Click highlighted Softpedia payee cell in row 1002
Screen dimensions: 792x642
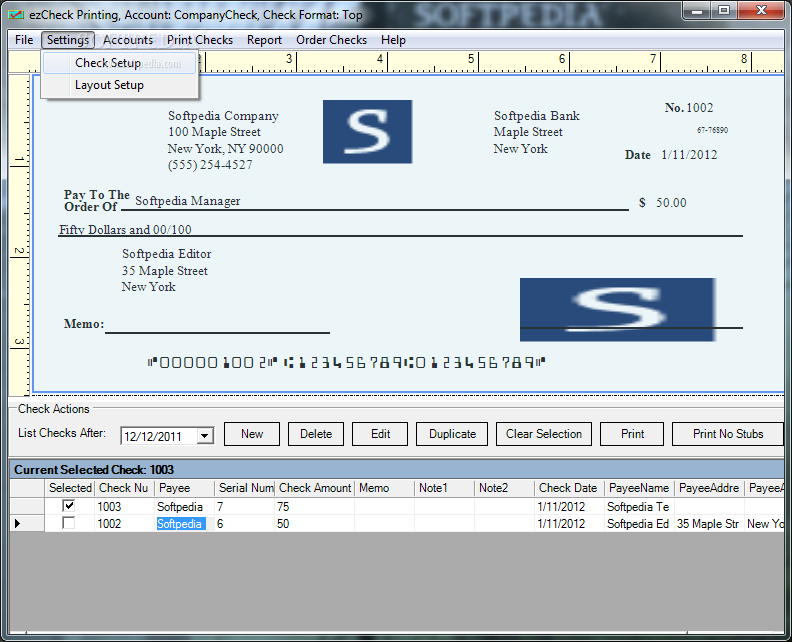[184, 524]
